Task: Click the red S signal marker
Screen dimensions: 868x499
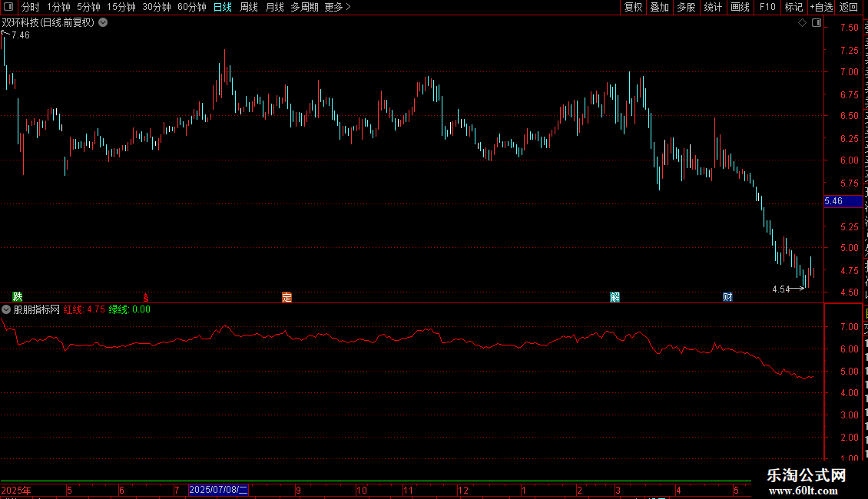Action: pyautogui.click(x=146, y=298)
